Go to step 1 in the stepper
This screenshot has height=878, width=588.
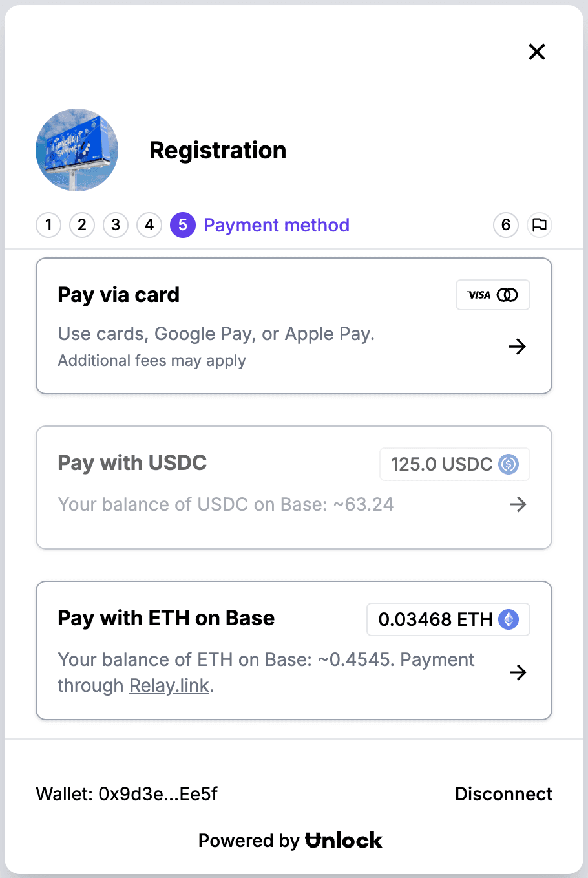pyautogui.click(x=48, y=225)
